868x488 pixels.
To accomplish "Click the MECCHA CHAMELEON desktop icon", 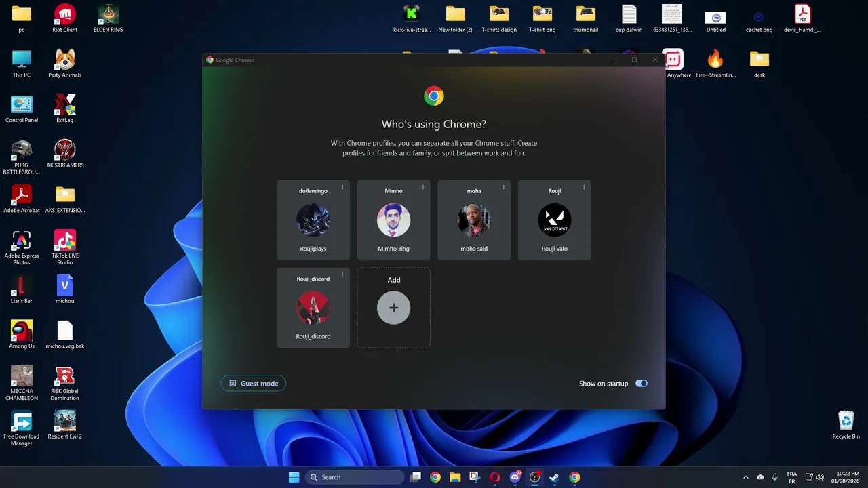I will (x=22, y=383).
